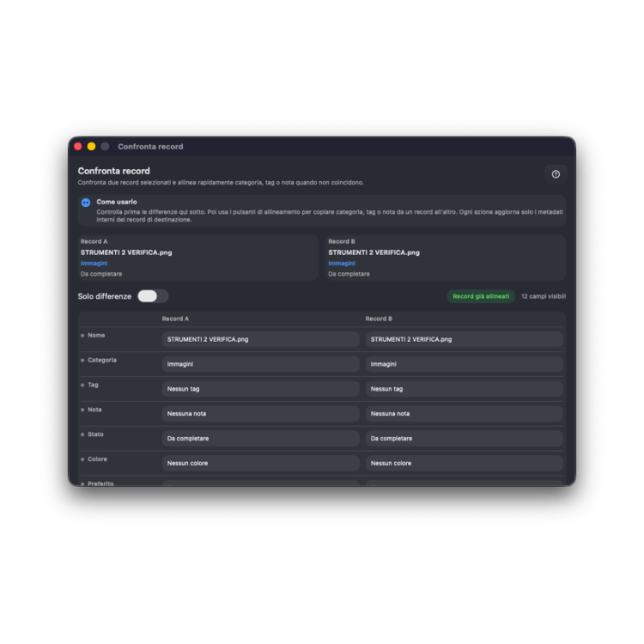Open help with the question mark icon

[x=556, y=174]
